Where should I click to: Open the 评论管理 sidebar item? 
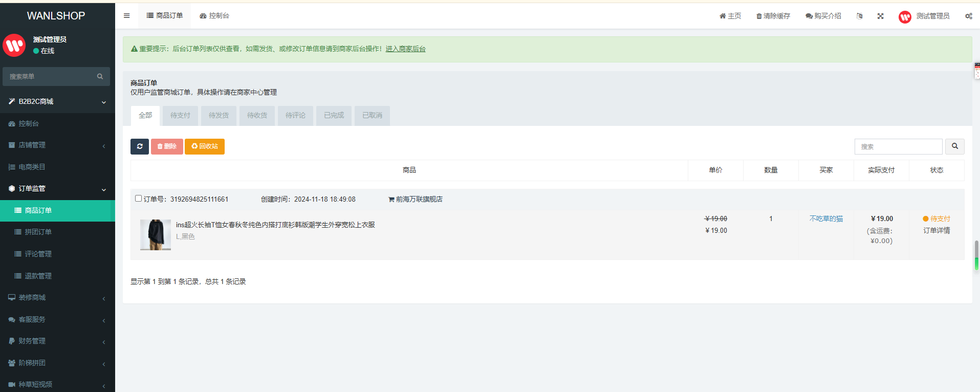[57, 254]
